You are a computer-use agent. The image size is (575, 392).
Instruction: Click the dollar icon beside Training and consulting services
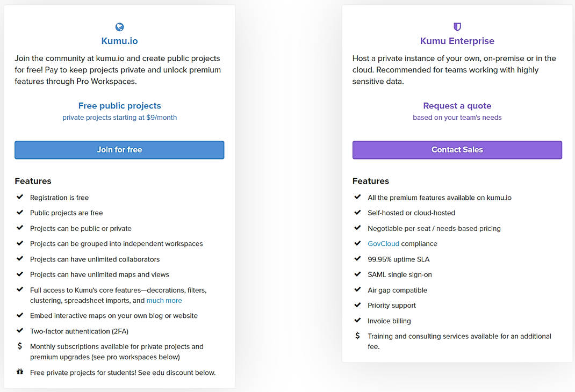point(357,336)
